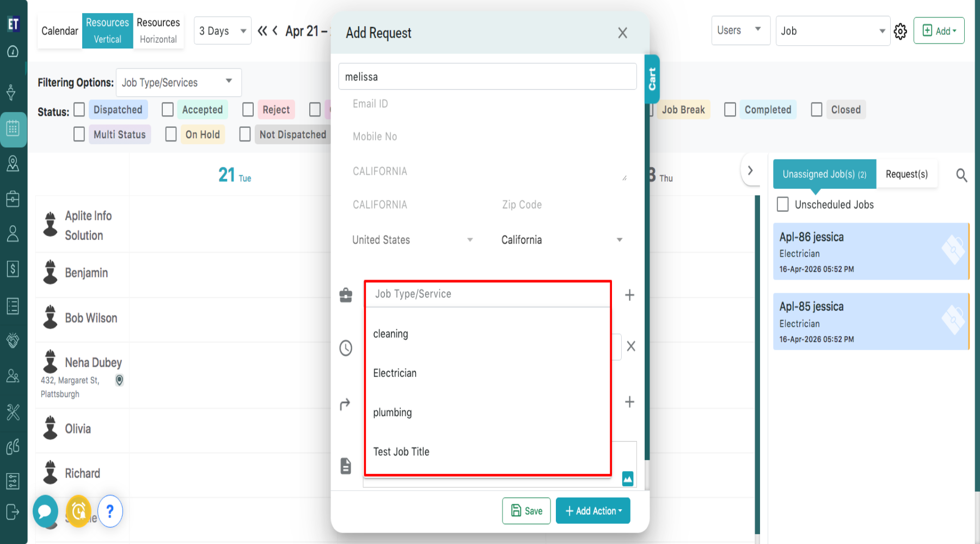This screenshot has height=544, width=980.
Task: Expand the Users dropdown
Action: tap(740, 30)
